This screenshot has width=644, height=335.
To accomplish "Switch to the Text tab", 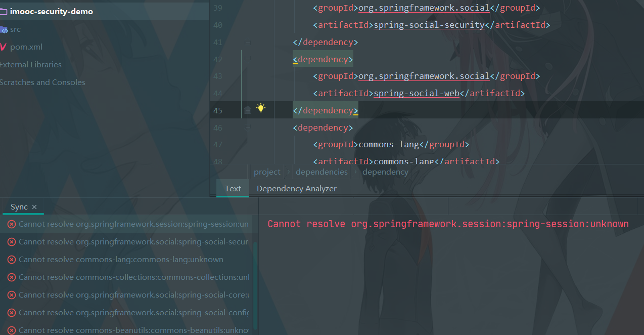I will [x=233, y=189].
